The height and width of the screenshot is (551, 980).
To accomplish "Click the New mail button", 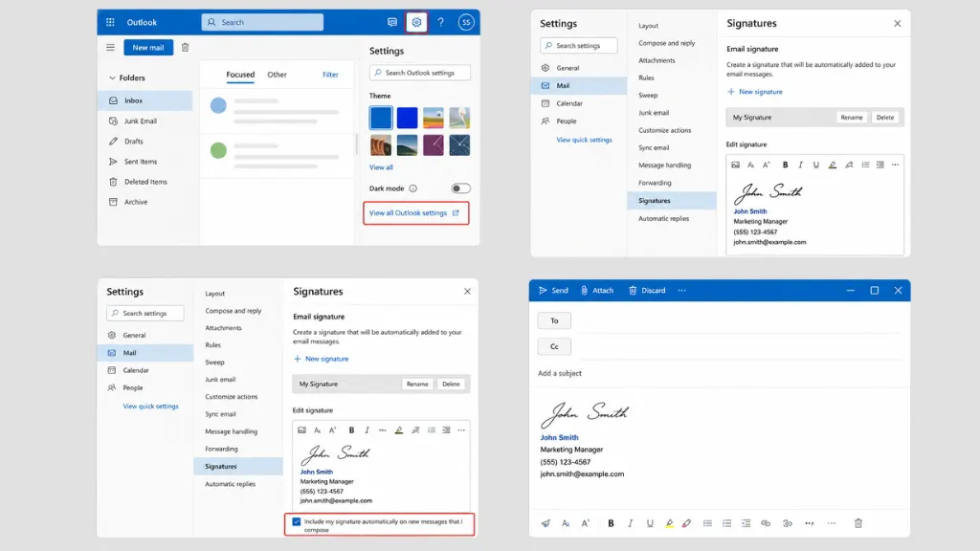I will pos(148,48).
